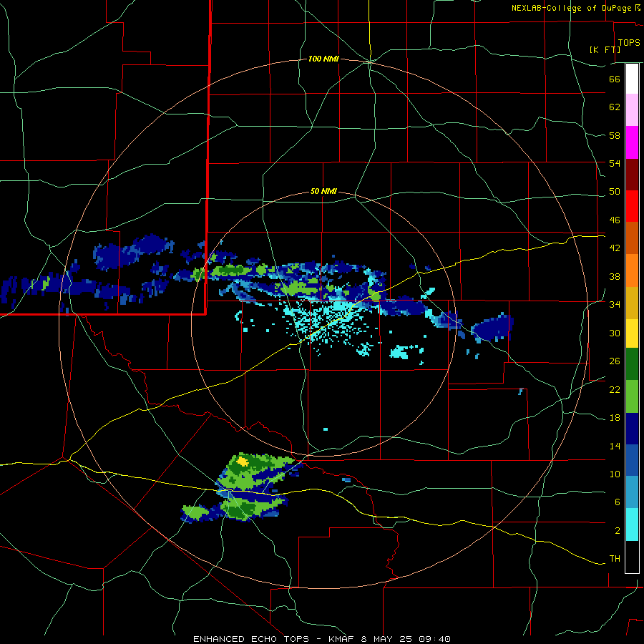This screenshot has width=644, height=644.
Task: Click the navy blue legend swatch
Action: [632, 429]
